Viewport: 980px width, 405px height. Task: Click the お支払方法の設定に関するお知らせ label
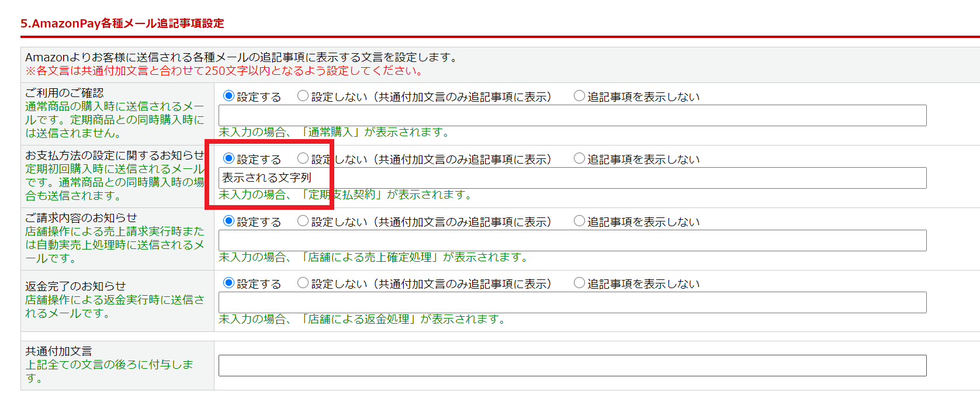(x=115, y=155)
